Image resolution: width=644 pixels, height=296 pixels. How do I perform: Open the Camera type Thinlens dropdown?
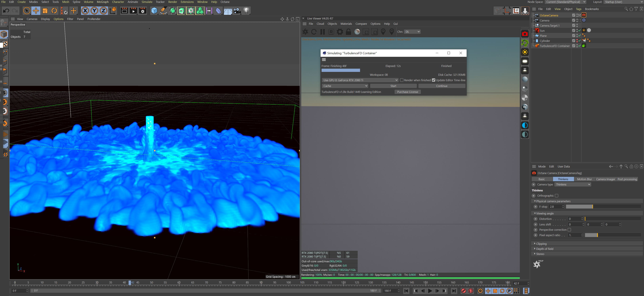tap(573, 184)
